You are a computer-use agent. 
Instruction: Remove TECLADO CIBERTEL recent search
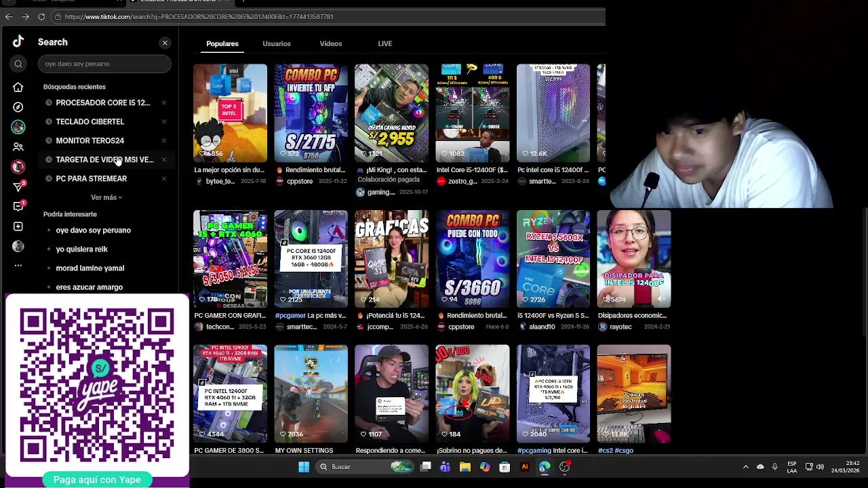point(164,122)
